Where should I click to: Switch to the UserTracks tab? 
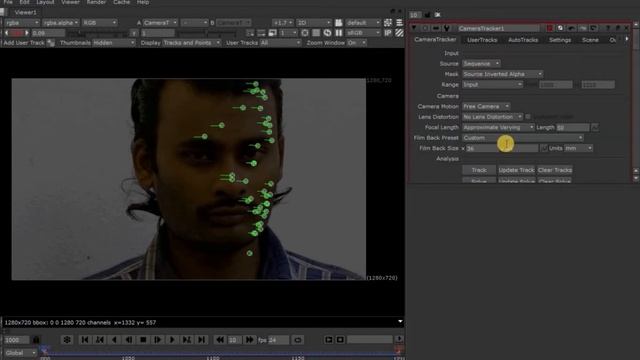482,40
